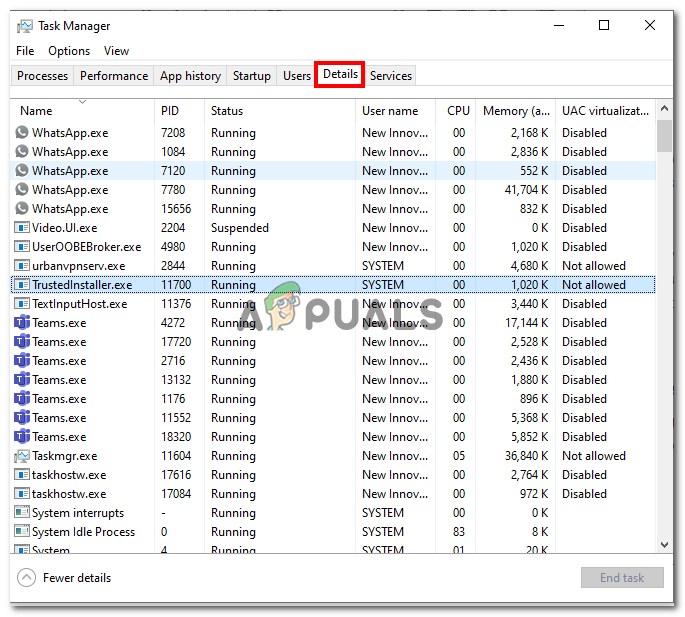Select the Taskmgr.exe process name
This screenshot has height=617, width=685.
click(65, 456)
